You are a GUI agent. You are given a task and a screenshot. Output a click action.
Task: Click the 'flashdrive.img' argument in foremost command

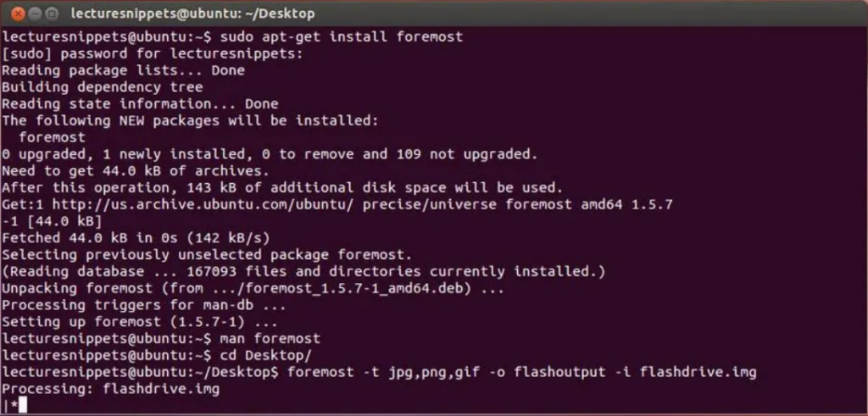tap(698, 372)
